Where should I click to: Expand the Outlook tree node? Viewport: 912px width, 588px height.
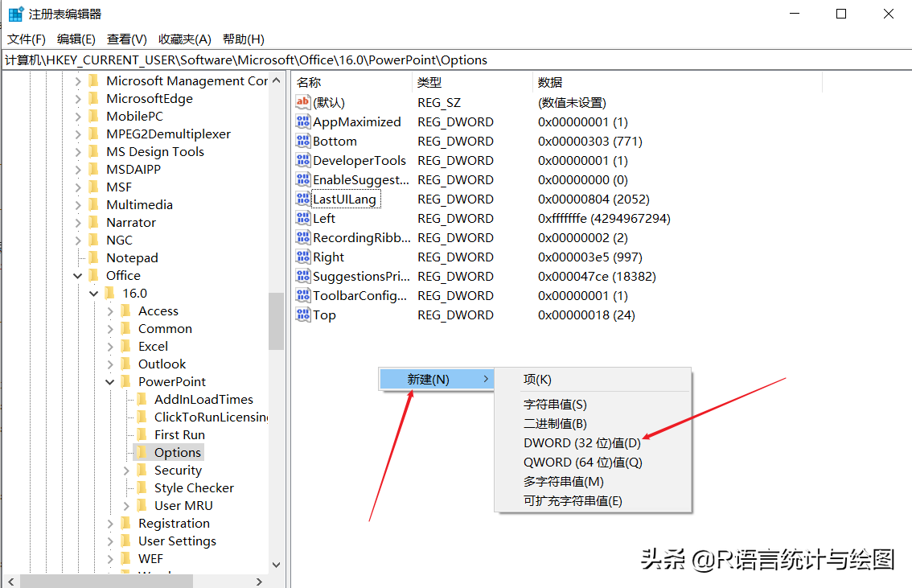(110, 364)
